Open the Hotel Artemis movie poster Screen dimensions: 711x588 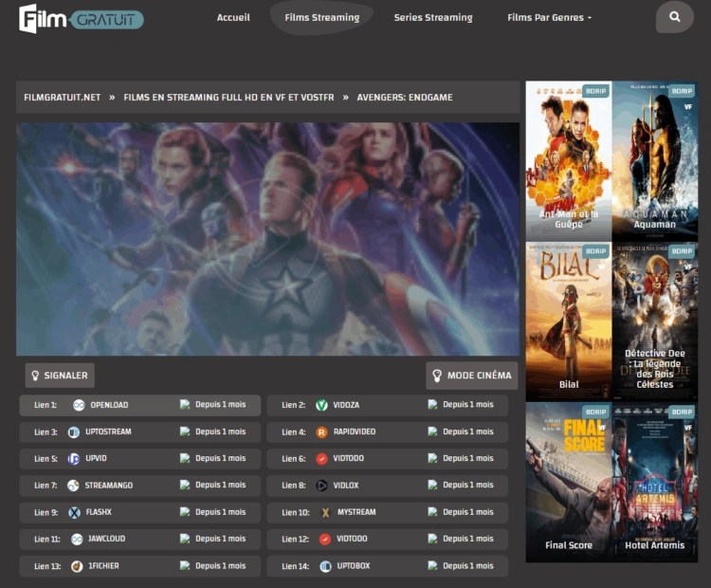655,483
